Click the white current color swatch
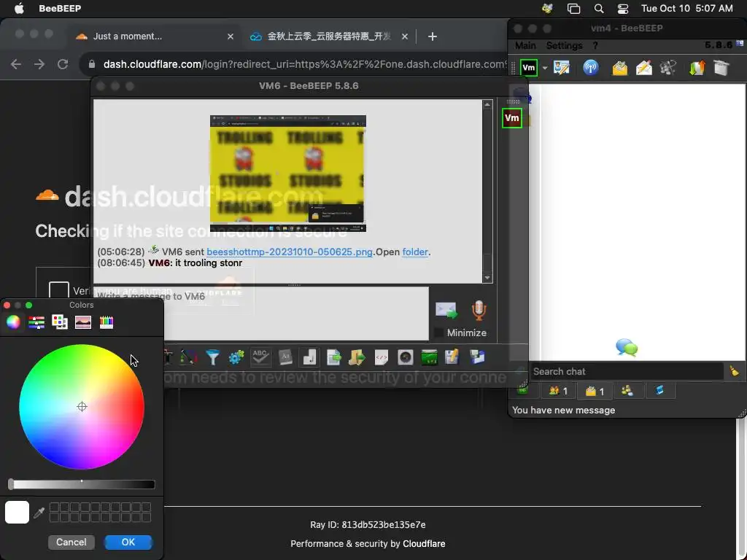Screen dimensions: 747x560 pos(18,513)
